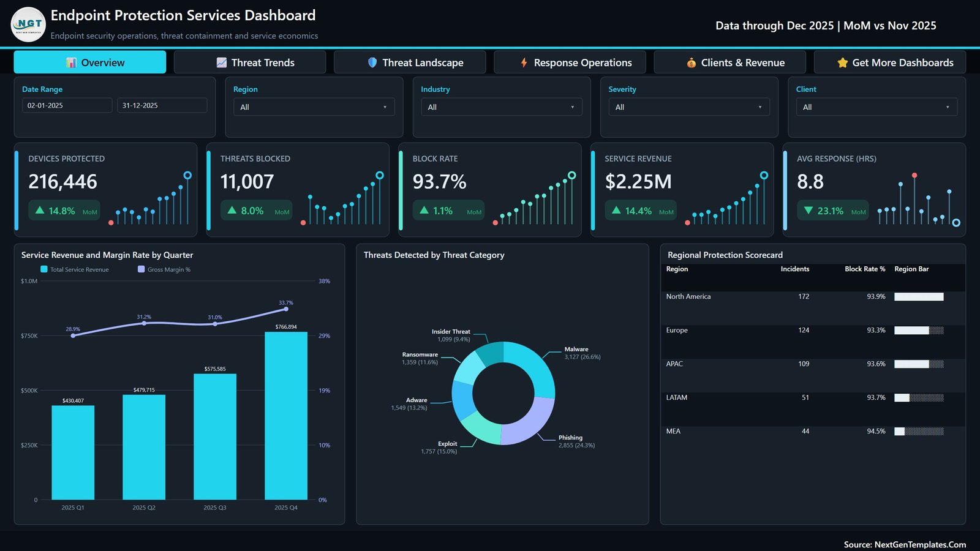Viewport: 980px width, 551px height.
Task: Click the Region Bar column header
Action: click(911, 269)
